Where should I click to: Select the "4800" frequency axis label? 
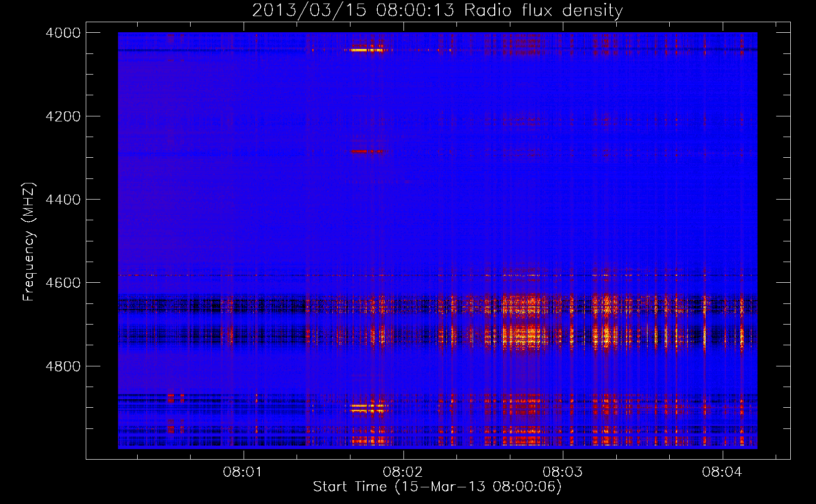[x=63, y=366]
